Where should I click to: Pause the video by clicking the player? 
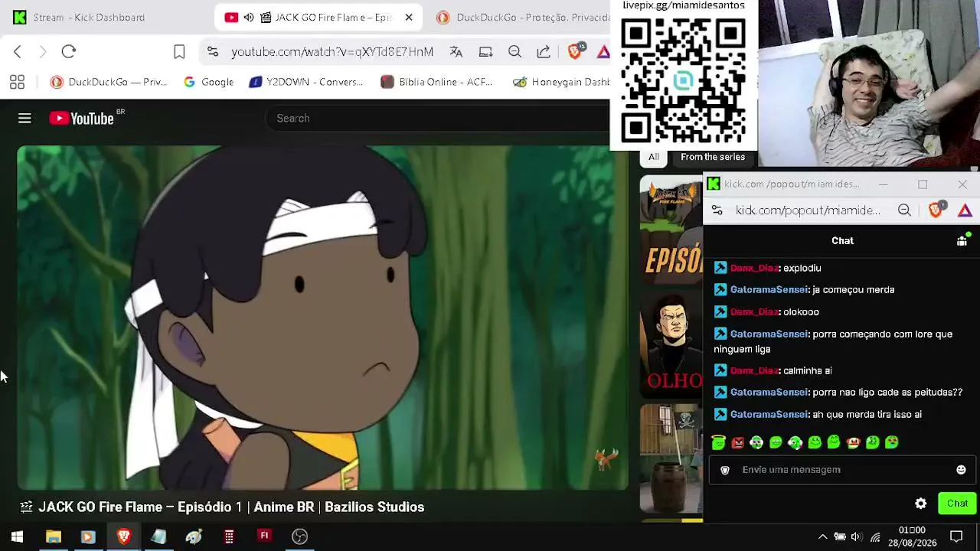[x=322, y=317]
